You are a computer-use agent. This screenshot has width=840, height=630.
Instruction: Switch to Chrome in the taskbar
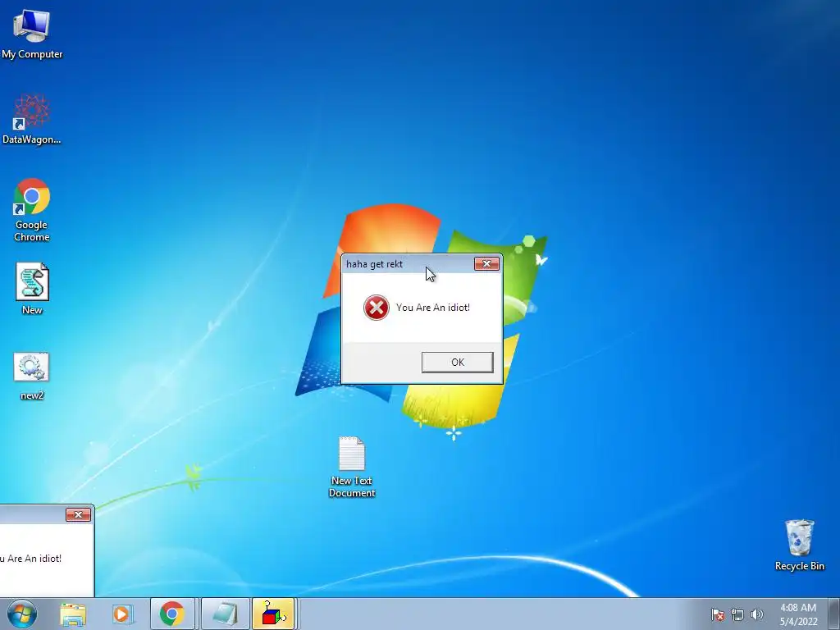coord(172,614)
